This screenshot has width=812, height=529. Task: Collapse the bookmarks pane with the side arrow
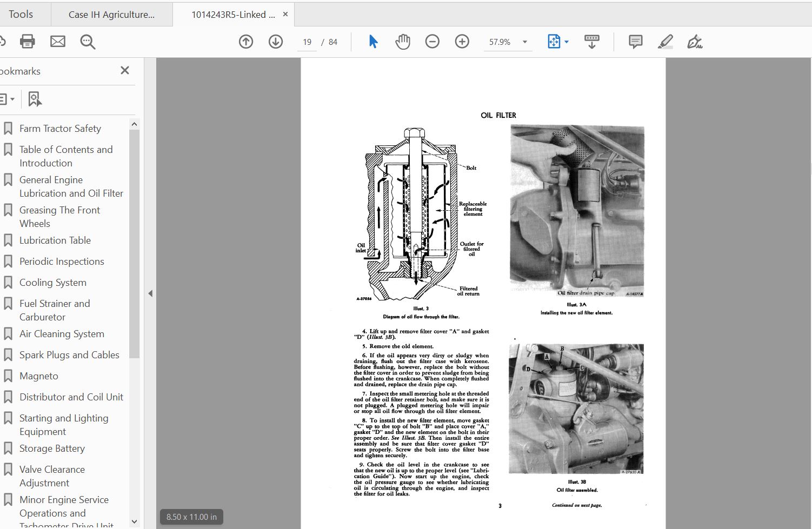150,293
